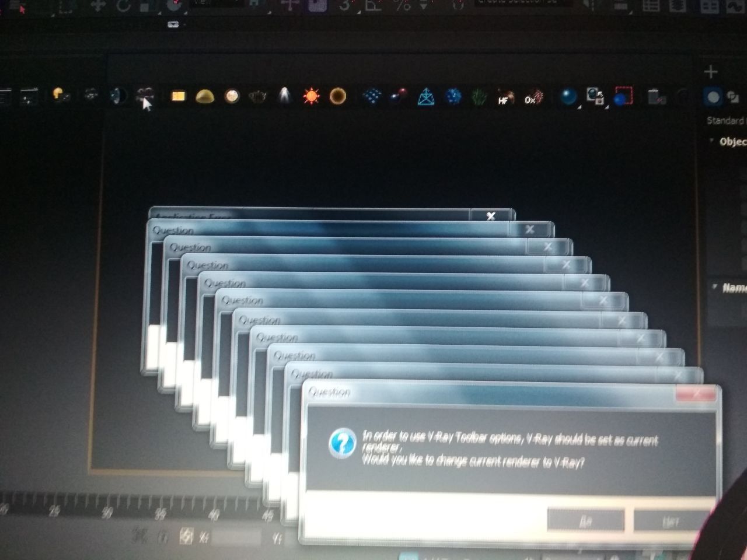Click the X coordinate input field
747x560 pixels.
[236, 537]
